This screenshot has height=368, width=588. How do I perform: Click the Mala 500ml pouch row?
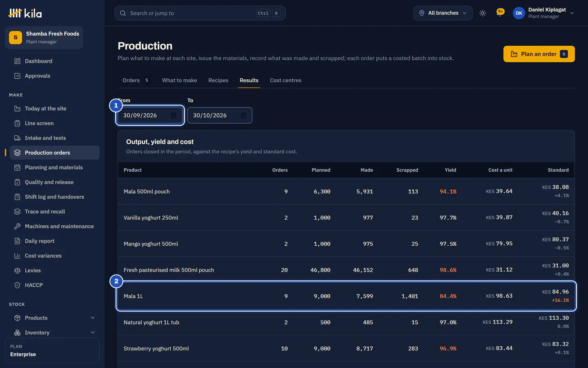[346, 191]
